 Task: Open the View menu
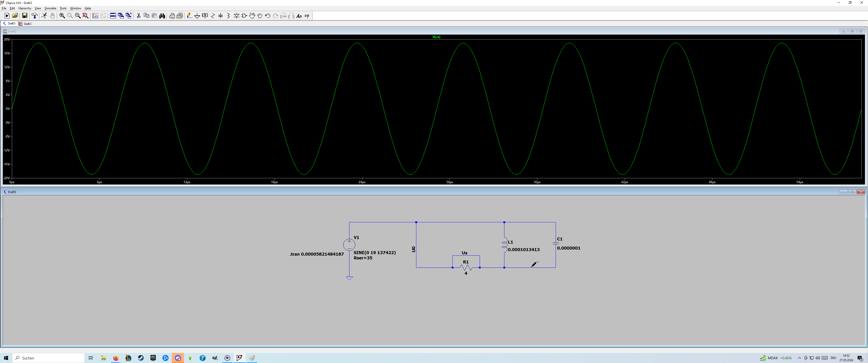(x=38, y=8)
